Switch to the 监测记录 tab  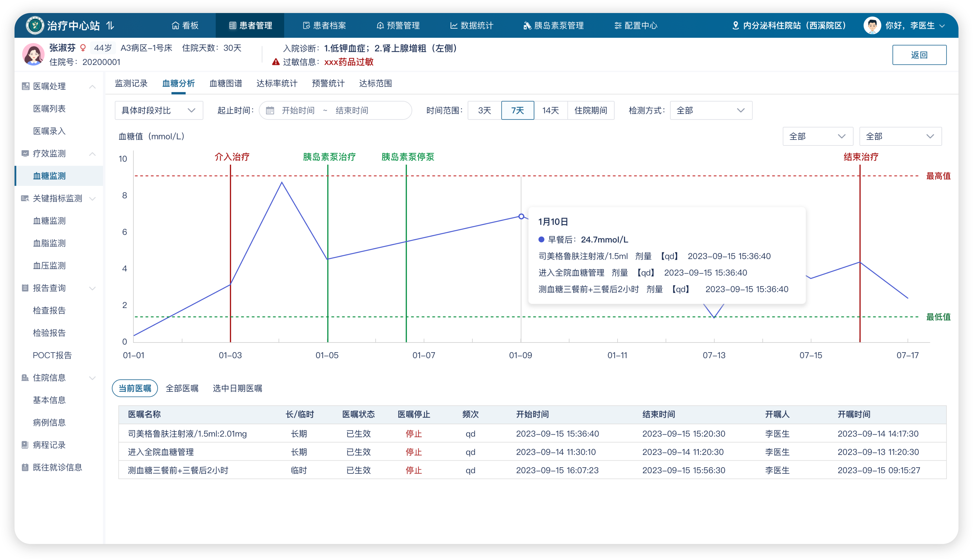coord(131,83)
